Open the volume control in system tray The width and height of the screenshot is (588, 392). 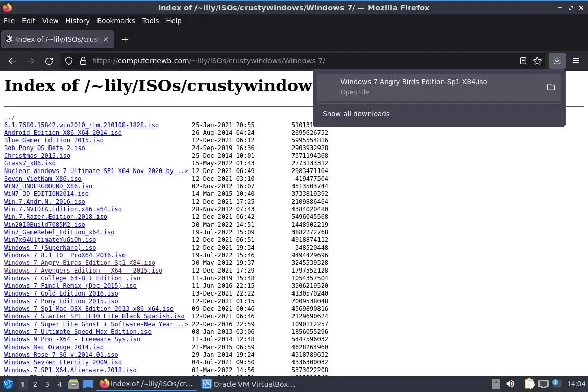pyautogui.click(x=510, y=384)
